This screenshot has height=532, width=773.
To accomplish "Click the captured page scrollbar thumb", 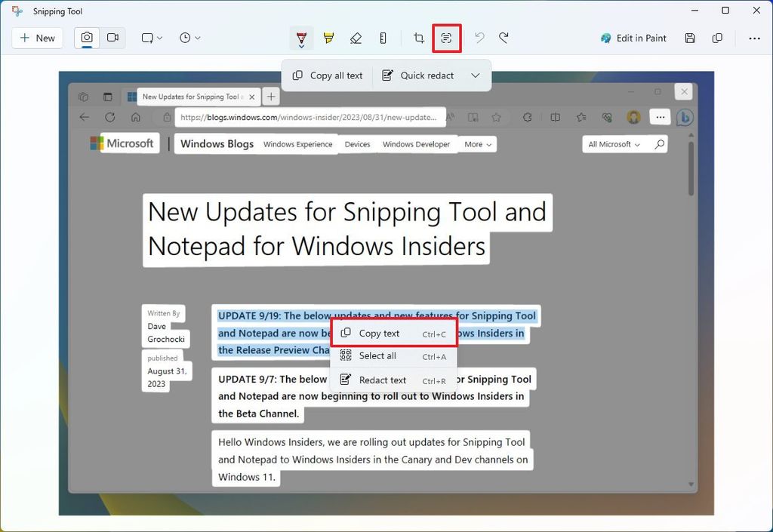I will [691, 168].
